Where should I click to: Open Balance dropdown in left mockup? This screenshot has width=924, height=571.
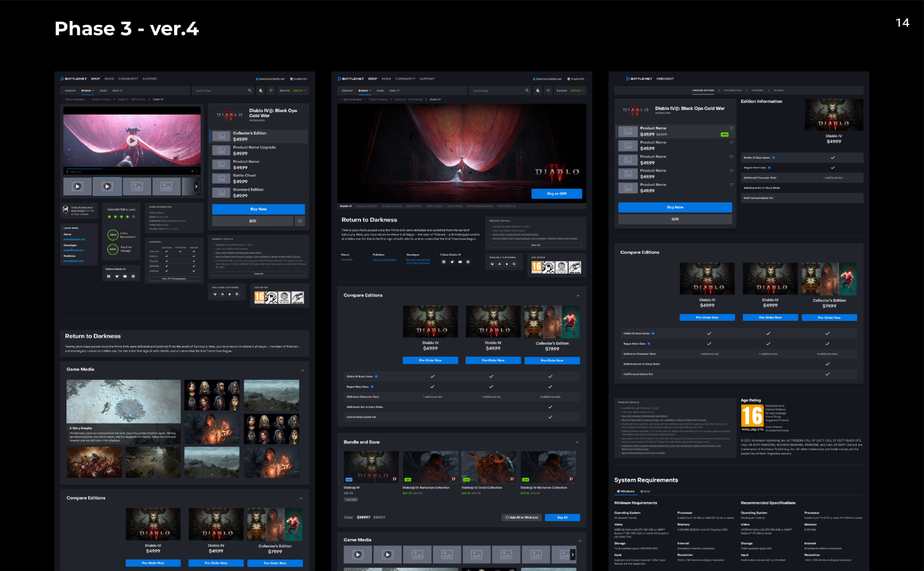point(293,91)
